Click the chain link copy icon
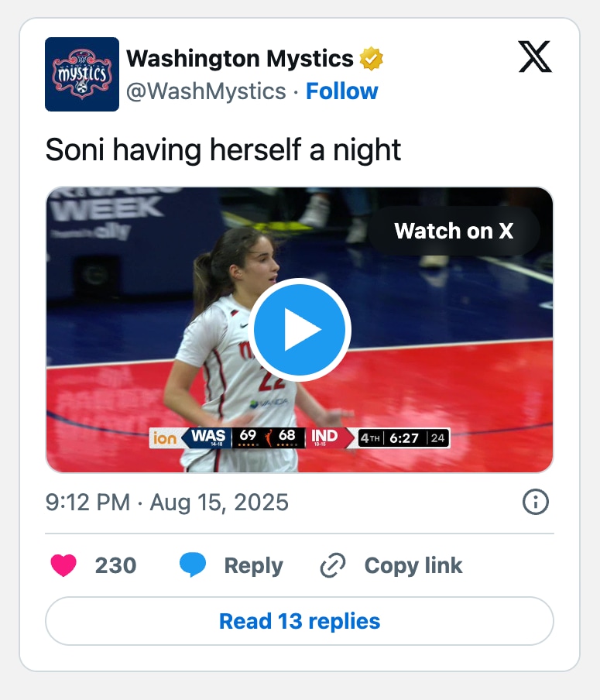Image resolution: width=600 pixels, height=700 pixels. coord(333,566)
